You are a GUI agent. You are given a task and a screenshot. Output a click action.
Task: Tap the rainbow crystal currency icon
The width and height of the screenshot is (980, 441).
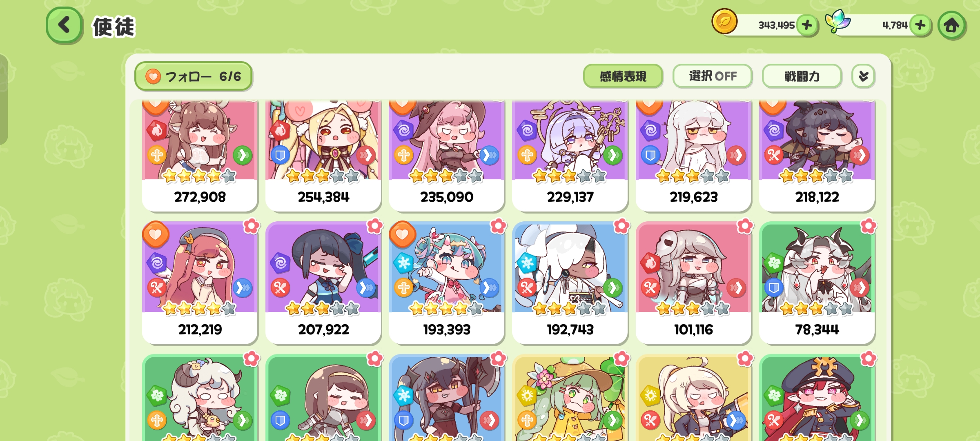[x=837, y=21]
